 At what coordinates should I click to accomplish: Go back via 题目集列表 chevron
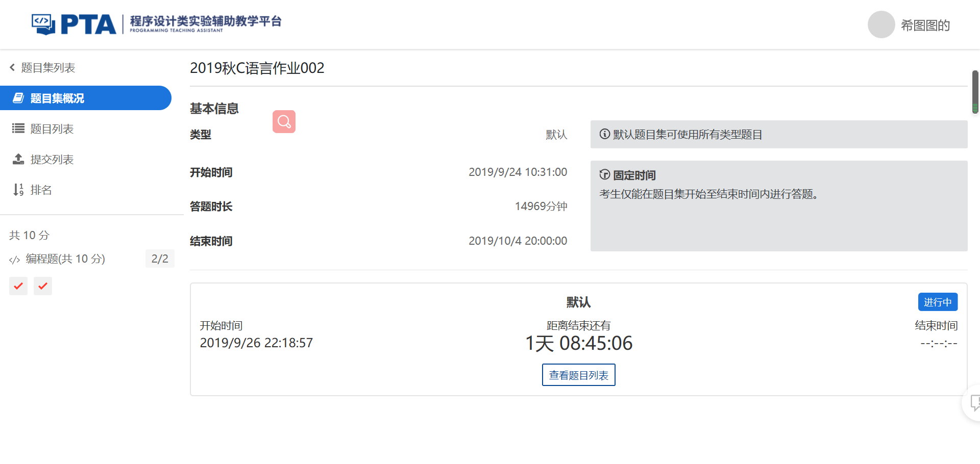click(12, 67)
